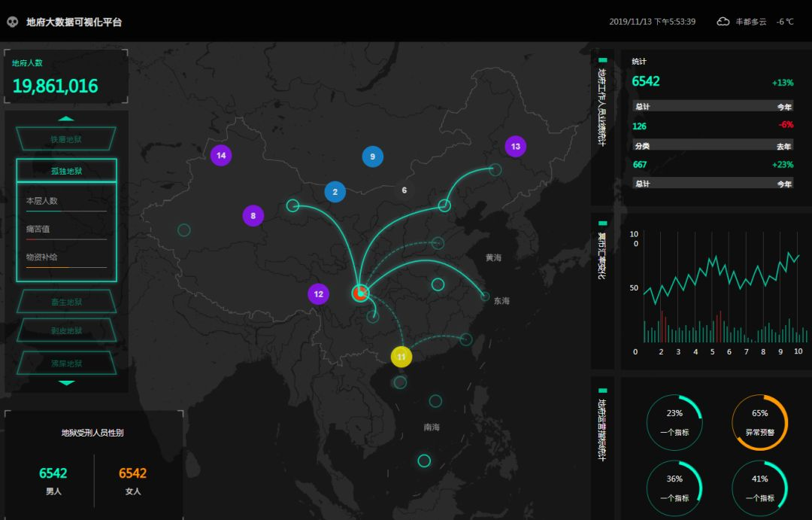Click the skull logo icon in header
Image resolution: width=812 pixels, height=520 pixels.
13,22
